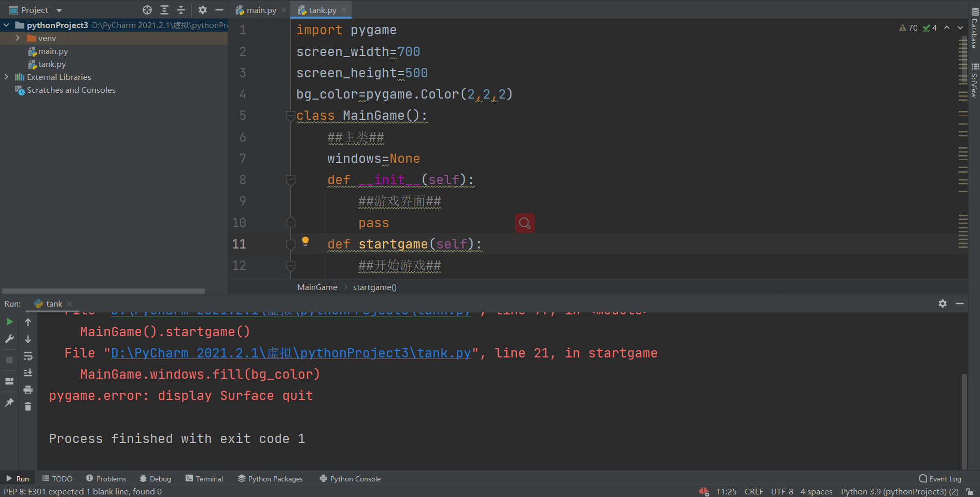This screenshot has height=497, width=980.
Task: Open run configuration wrench icon
Action: [x=9, y=339]
